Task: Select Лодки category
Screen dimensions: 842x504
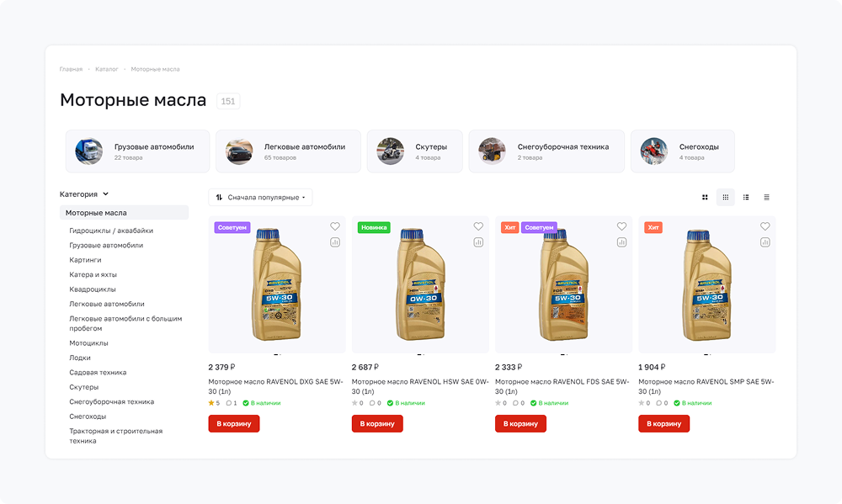Action: [x=80, y=358]
